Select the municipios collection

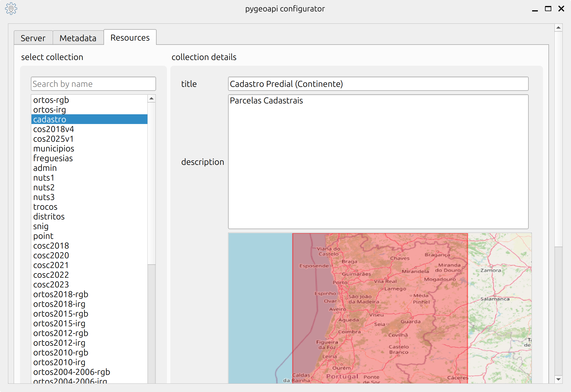[x=89, y=149]
